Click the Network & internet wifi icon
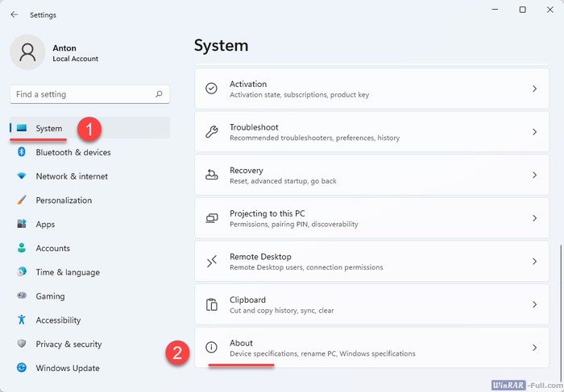 coord(22,176)
